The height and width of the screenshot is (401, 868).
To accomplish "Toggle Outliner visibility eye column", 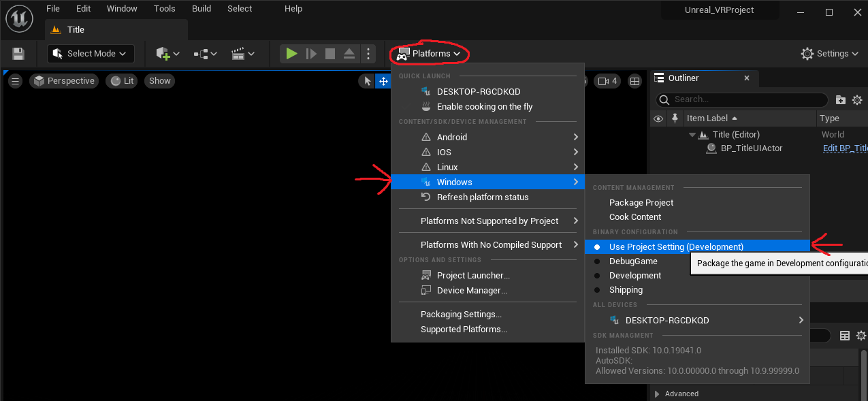I will [658, 118].
